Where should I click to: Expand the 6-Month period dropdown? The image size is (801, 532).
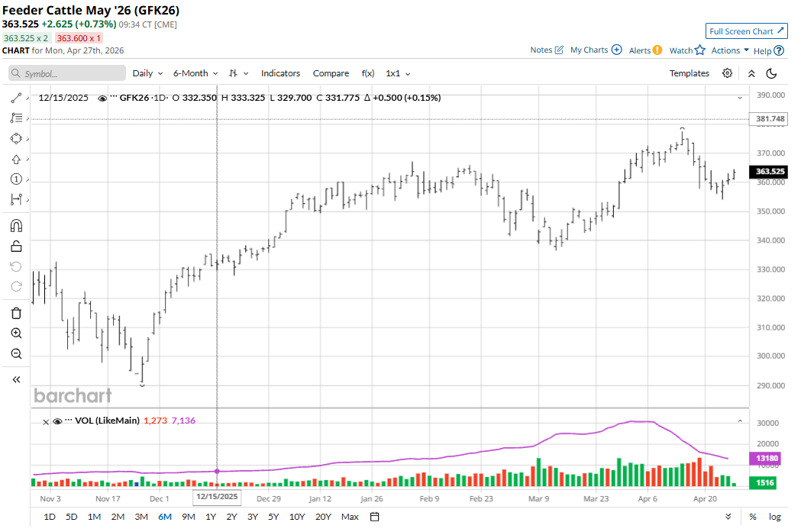pyautogui.click(x=195, y=73)
